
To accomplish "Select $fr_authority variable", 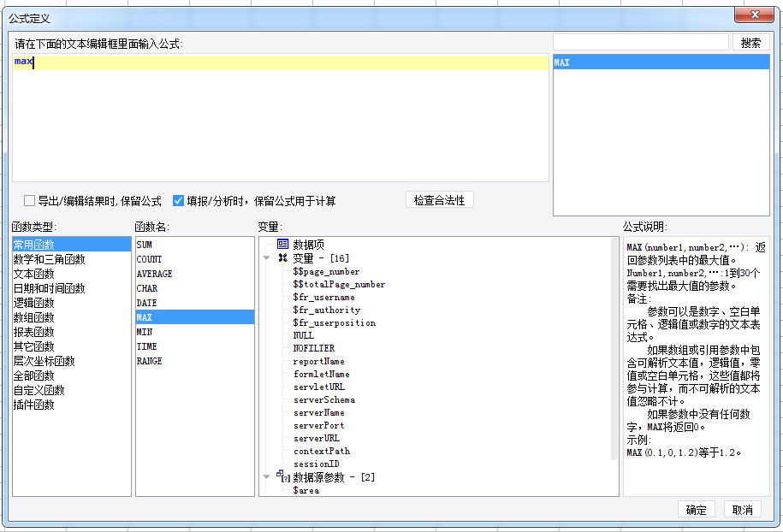I will pos(326,310).
